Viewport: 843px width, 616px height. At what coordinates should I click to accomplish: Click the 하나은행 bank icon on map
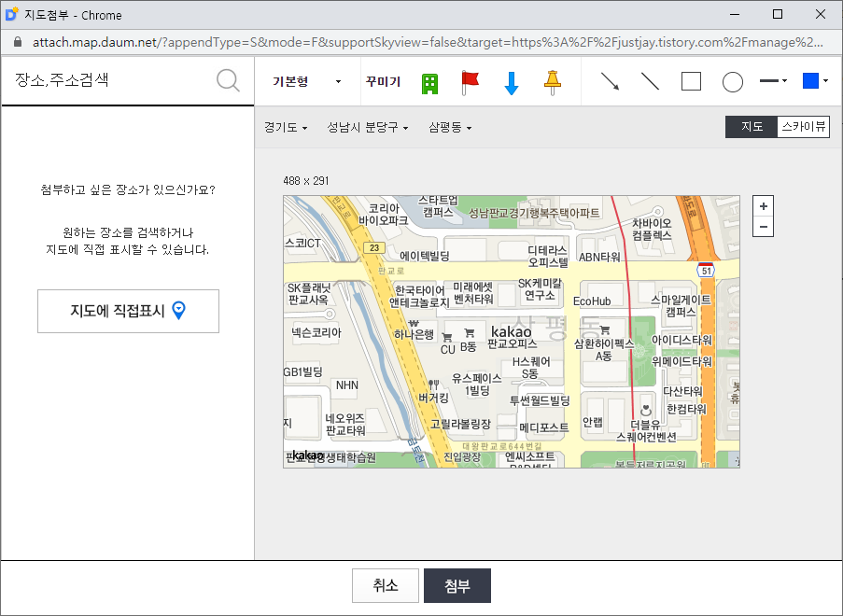(414, 324)
